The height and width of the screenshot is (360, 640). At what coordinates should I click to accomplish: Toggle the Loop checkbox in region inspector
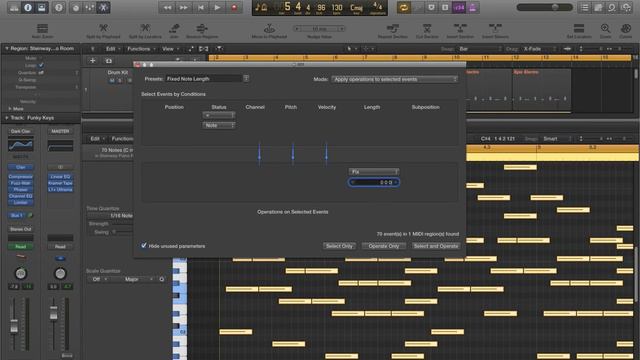coord(41,65)
